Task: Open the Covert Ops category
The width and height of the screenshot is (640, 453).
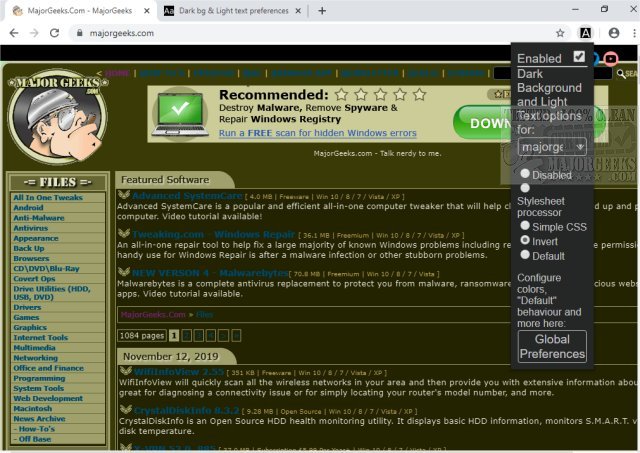Action: 34,279
